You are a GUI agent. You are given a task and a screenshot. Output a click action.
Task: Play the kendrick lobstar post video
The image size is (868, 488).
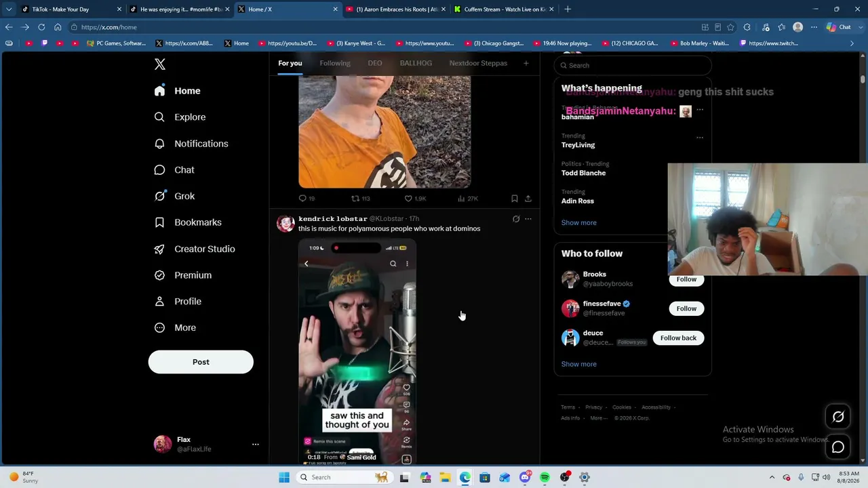click(x=357, y=352)
